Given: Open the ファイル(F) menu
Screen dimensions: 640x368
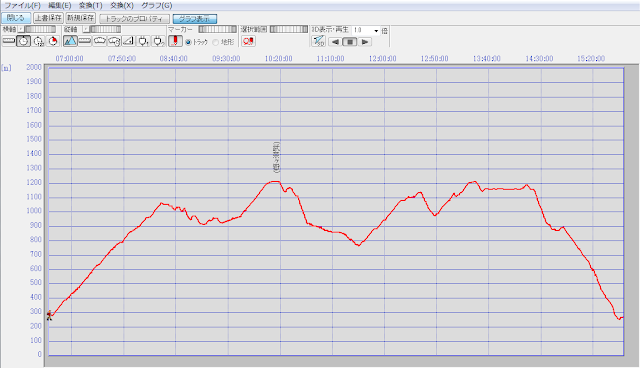Looking at the screenshot, I should coord(22,5).
